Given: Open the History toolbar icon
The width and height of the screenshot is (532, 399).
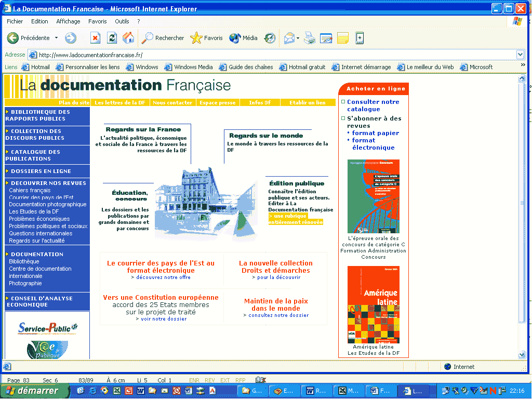Looking at the screenshot, I should [x=270, y=38].
